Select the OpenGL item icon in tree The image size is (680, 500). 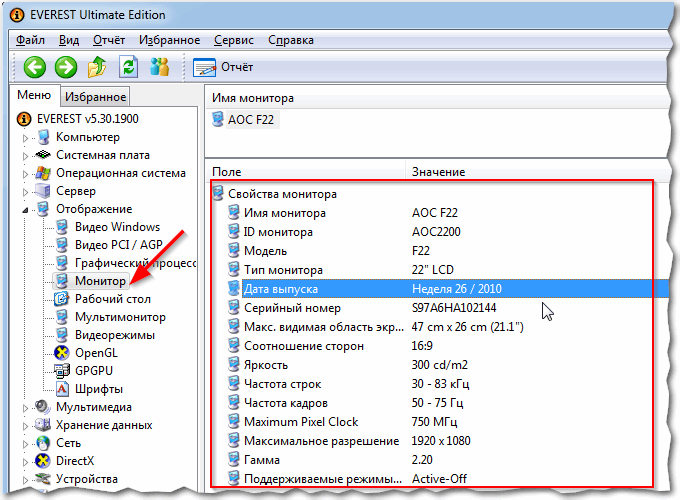pyautogui.click(x=61, y=352)
